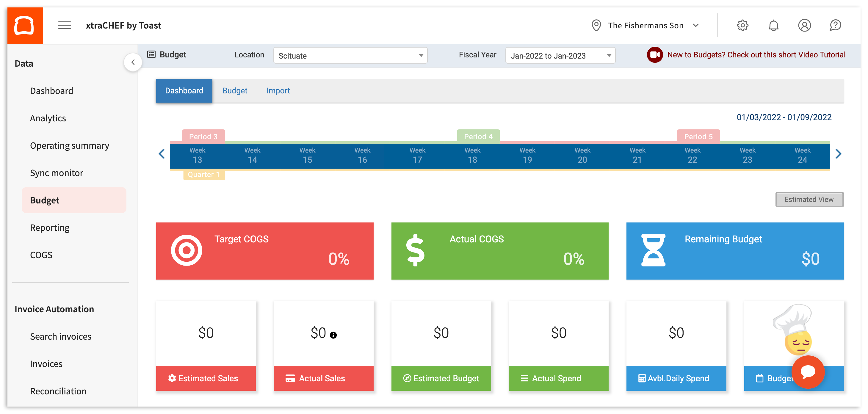Collapse the left sidebar panel
Viewport: 868px width, 414px height.
point(133,62)
